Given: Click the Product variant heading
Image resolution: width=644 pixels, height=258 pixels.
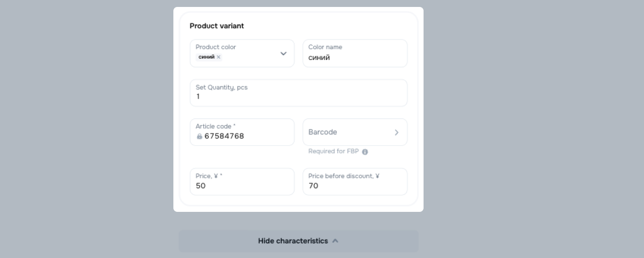Looking at the screenshot, I should 217,26.
